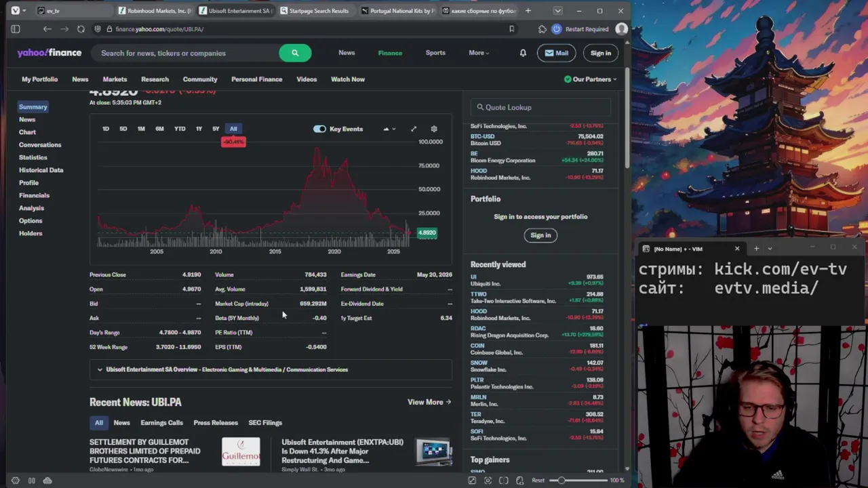The height and width of the screenshot is (488, 868).
Task: Open the Guillemot news thumbnail
Action: tap(241, 451)
